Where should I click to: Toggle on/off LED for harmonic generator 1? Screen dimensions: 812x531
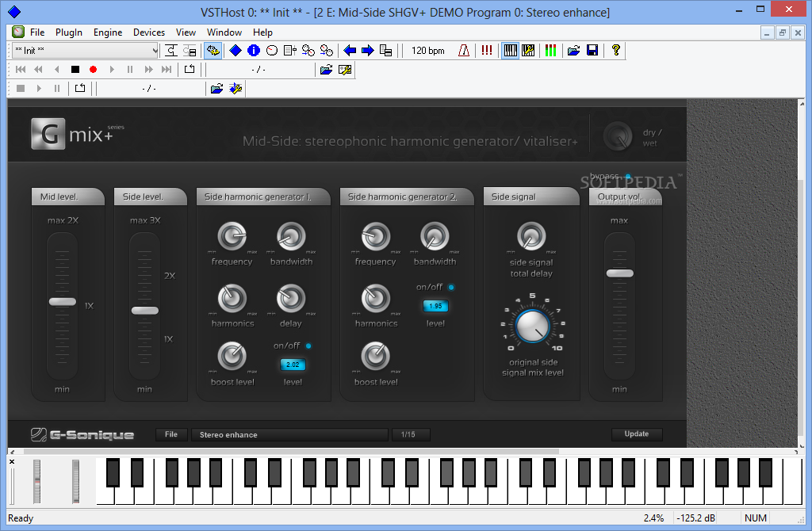308,346
